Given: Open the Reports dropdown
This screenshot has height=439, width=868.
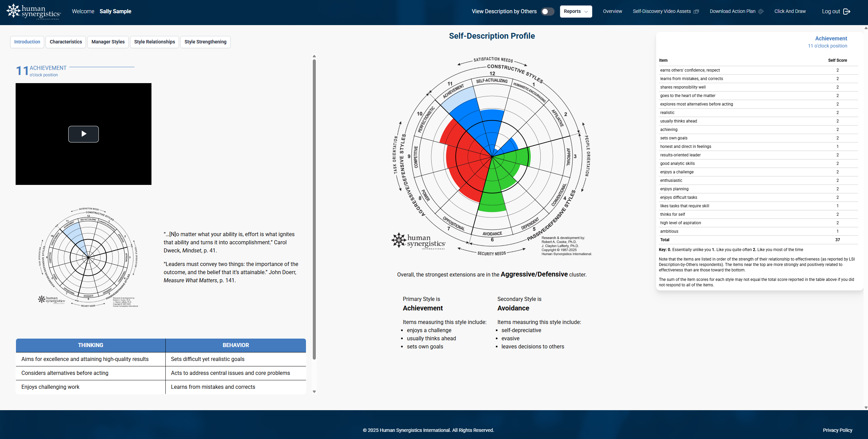Looking at the screenshot, I should tap(574, 11).
